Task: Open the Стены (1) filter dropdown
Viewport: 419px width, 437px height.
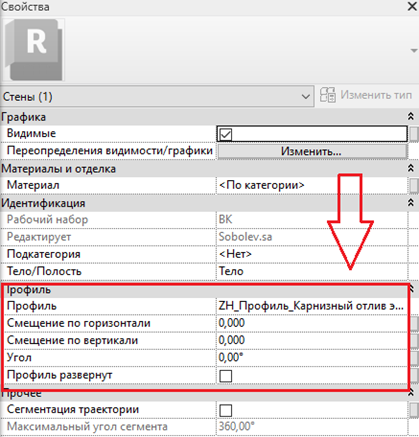Action: click(157, 97)
